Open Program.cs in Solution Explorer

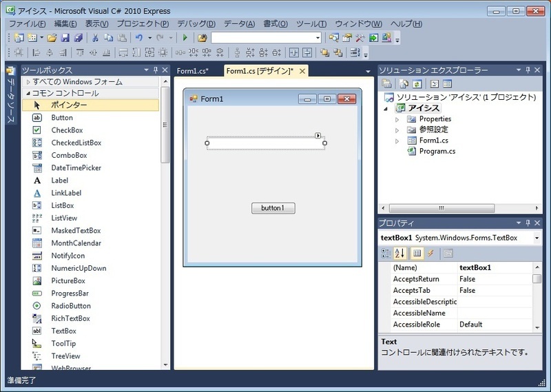(437, 151)
